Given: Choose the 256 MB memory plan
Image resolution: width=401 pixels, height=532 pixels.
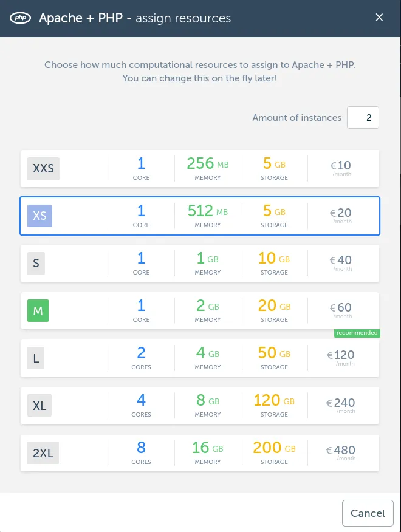Looking at the screenshot, I should click(x=207, y=168).
